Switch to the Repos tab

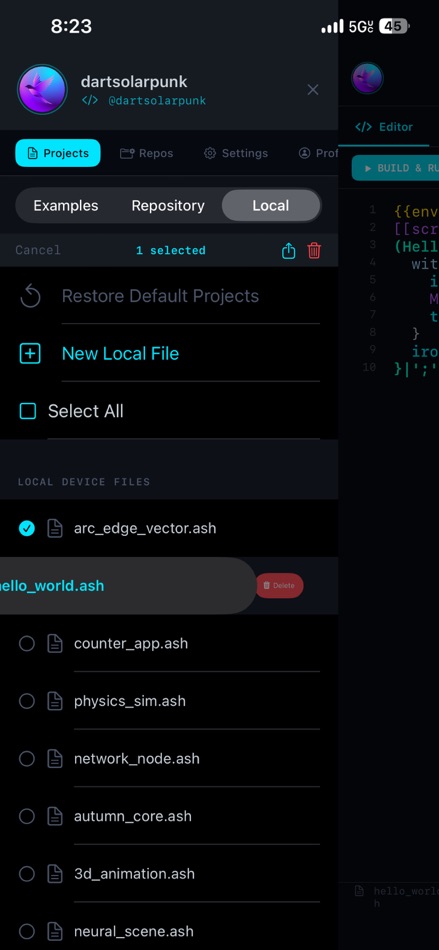[147, 153]
